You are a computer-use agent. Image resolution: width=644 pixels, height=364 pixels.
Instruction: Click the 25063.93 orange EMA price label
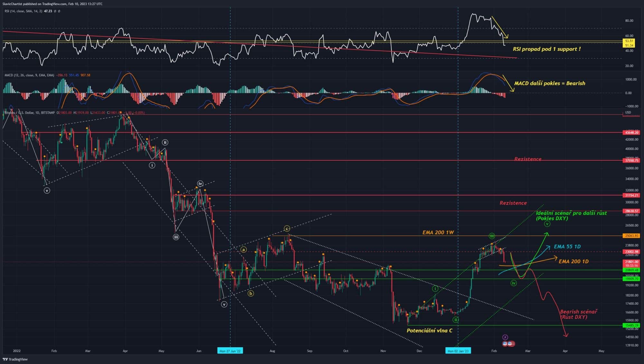click(631, 236)
